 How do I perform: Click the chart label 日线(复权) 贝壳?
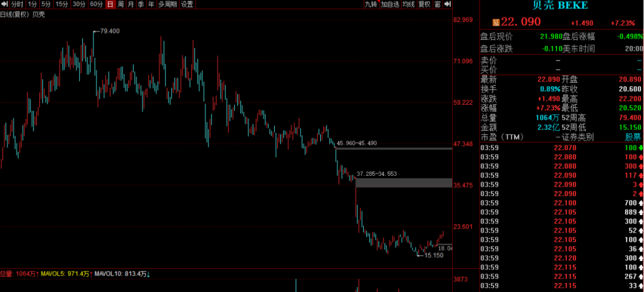tap(23, 15)
